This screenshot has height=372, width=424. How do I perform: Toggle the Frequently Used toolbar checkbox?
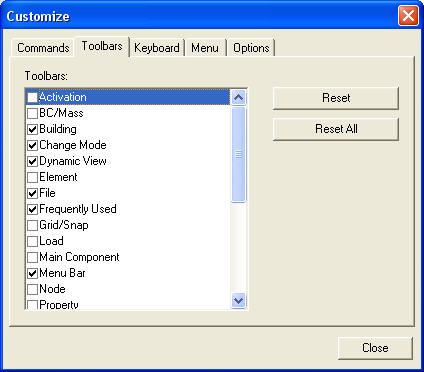[x=32, y=209]
